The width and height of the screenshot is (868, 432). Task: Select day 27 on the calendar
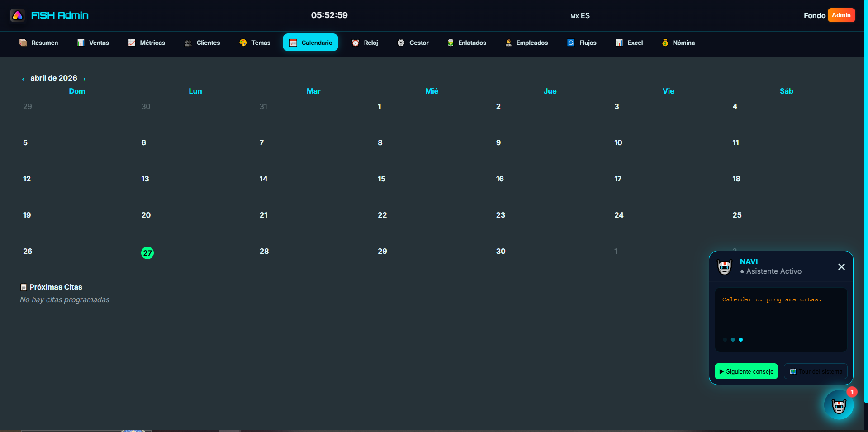click(147, 253)
